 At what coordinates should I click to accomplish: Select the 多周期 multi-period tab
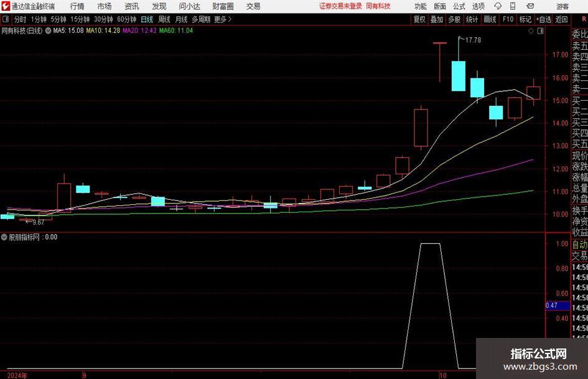click(x=201, y=19)
